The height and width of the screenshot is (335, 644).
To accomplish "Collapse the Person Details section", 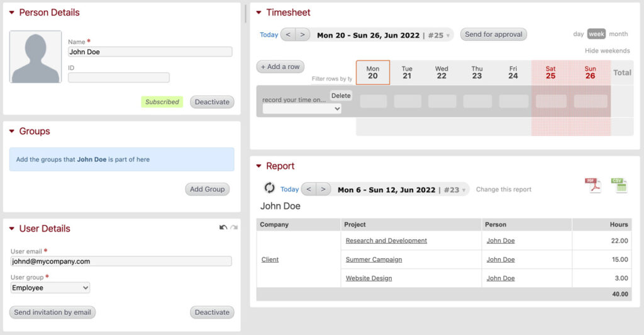I will coord(12,13).
